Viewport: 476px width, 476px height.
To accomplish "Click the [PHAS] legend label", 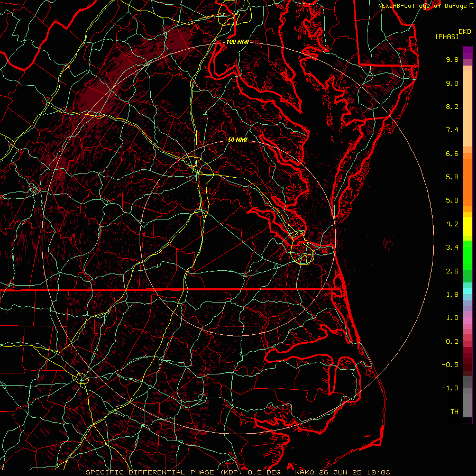I will tap(447, 36).
